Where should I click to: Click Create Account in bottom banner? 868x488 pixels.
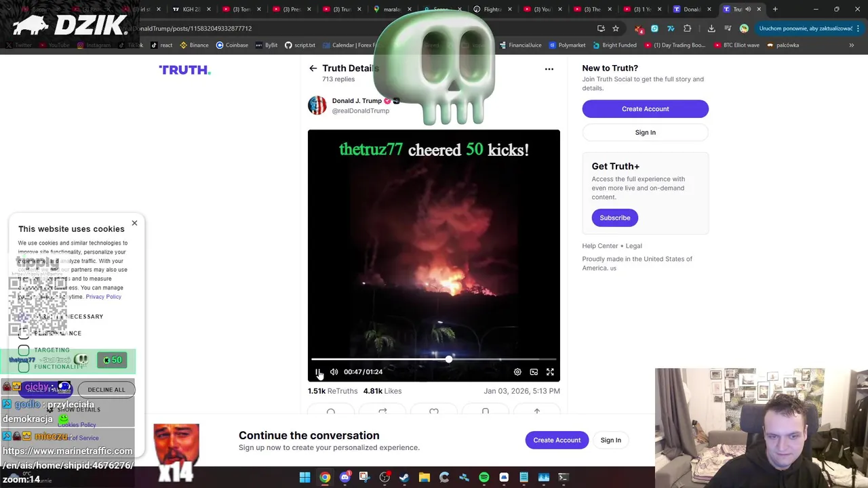557,440
